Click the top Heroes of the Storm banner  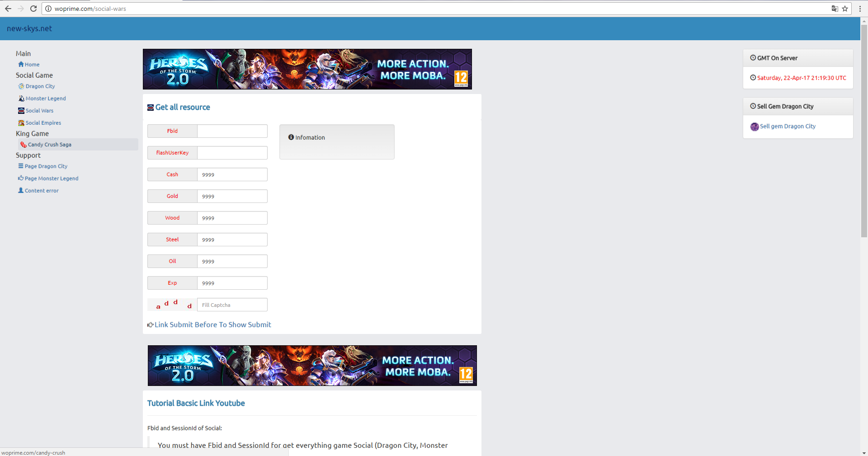pyautogui.click(x=307, y=69)
